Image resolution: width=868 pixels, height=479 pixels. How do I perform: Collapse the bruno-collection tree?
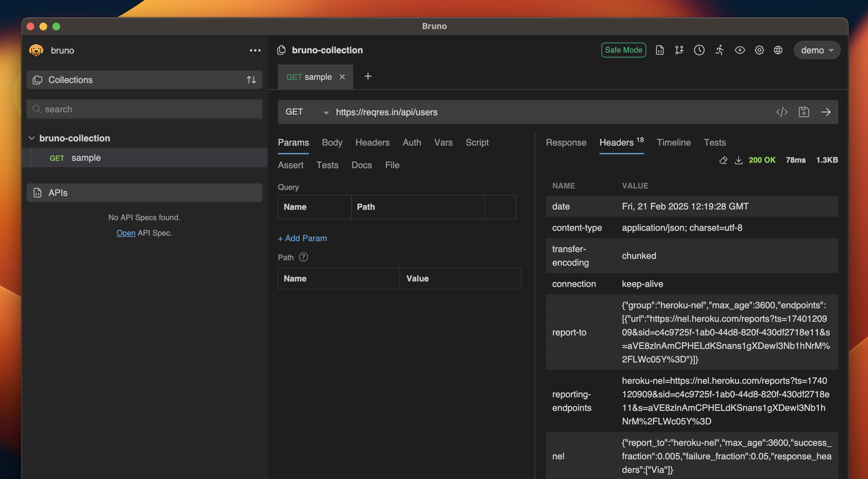point(32,138)
